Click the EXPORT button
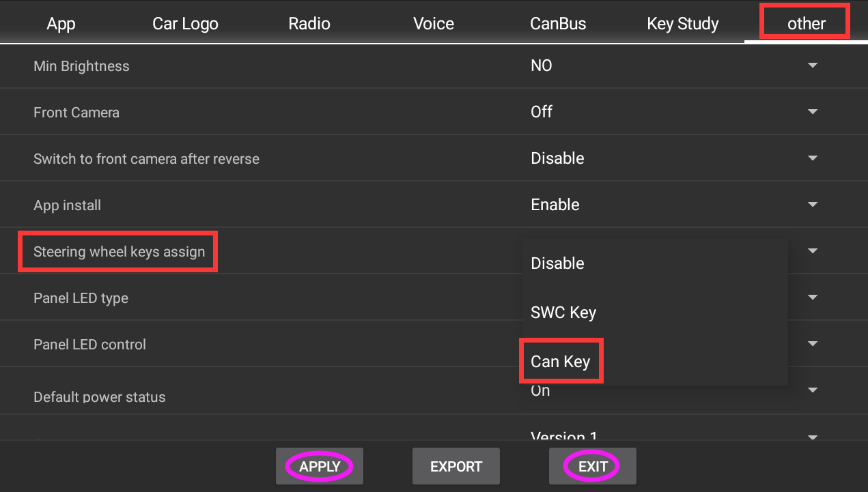 pyautogui.click(x=456, y=467)
